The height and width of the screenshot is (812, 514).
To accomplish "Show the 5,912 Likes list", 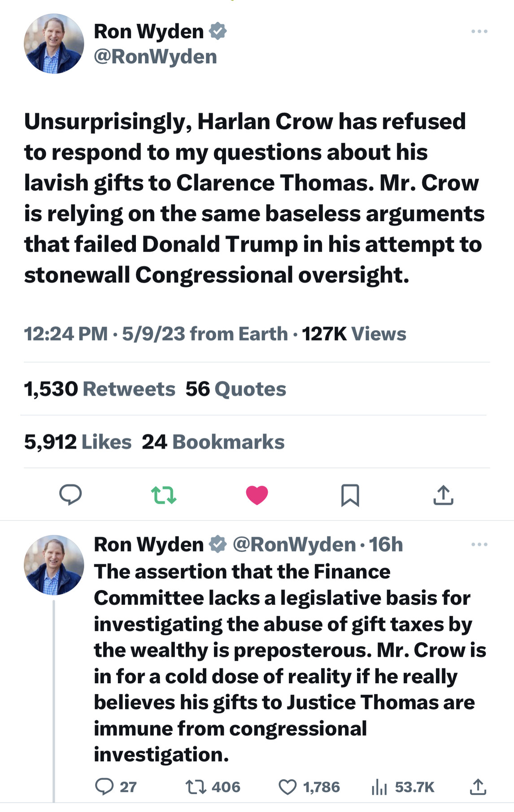I will click(x=78, y=442).
